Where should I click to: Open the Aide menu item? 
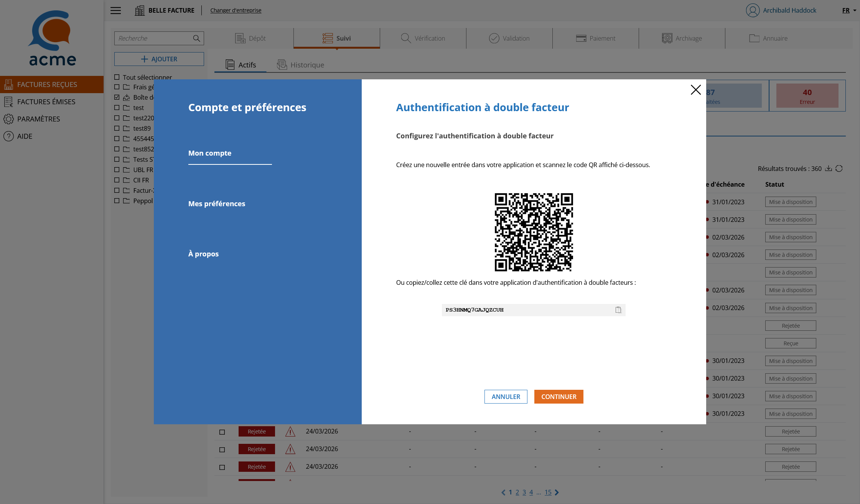point(52,136)
